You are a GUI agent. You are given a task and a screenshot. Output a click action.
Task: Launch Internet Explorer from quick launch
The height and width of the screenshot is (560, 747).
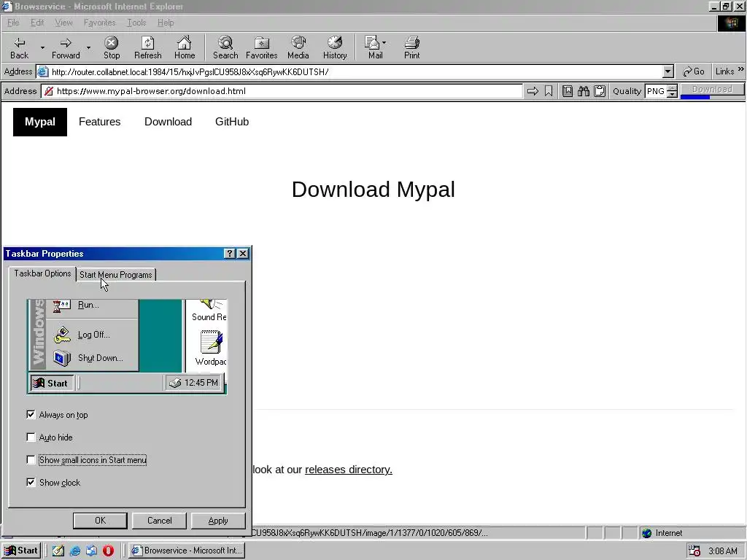75,551
